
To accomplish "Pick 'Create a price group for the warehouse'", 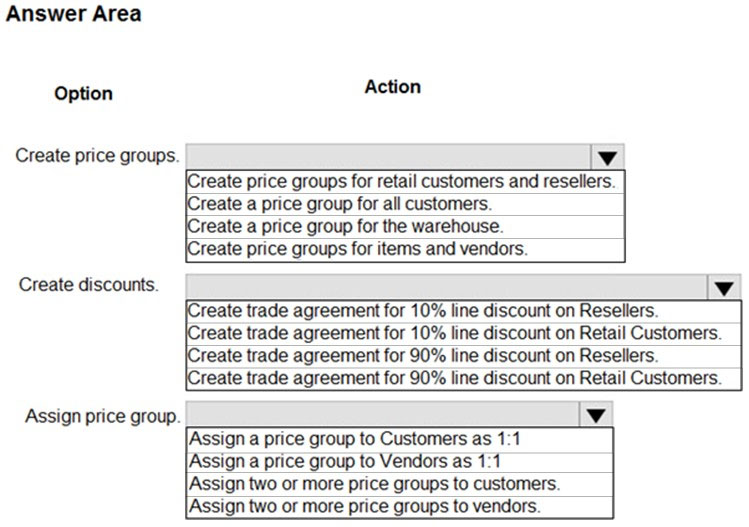I will [405, 226].
